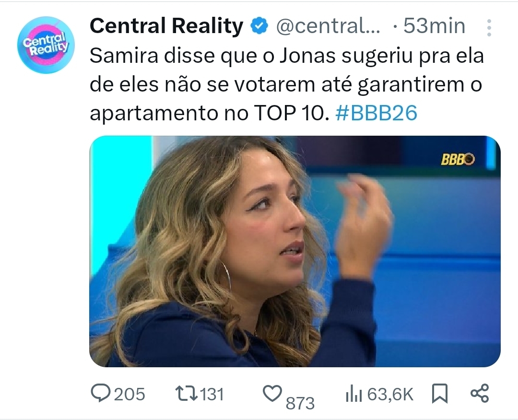Tap the retweet arrows icon
Viewport: 518px width, 420px height.
coord(186,394)
